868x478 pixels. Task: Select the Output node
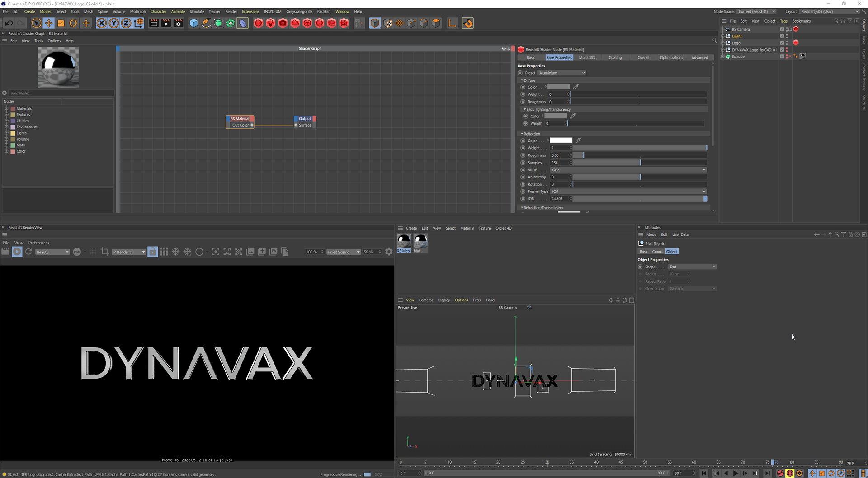[x=305, y=119]
